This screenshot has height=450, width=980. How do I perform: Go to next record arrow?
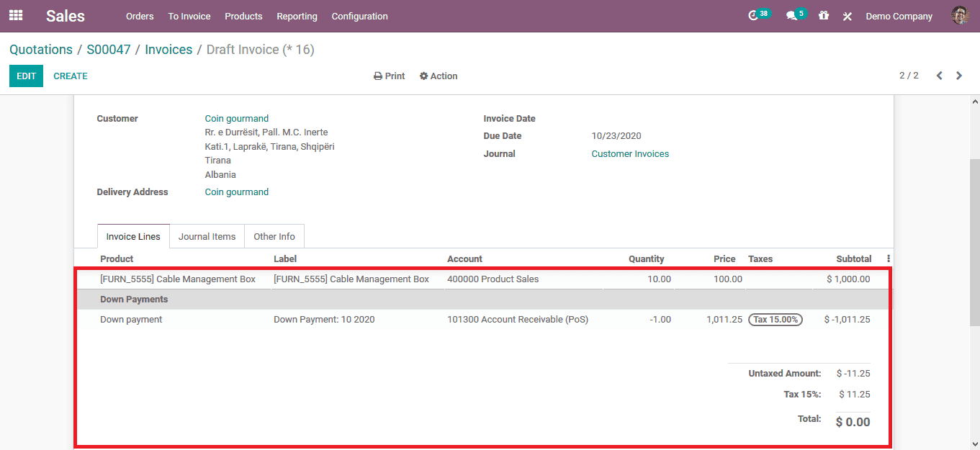pos(959,76)
